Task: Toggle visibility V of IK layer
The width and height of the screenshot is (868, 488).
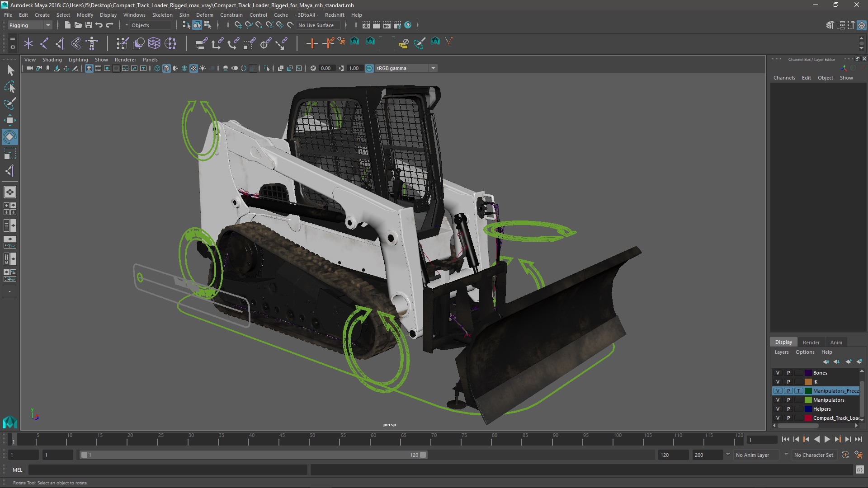Action: (778, 382)
